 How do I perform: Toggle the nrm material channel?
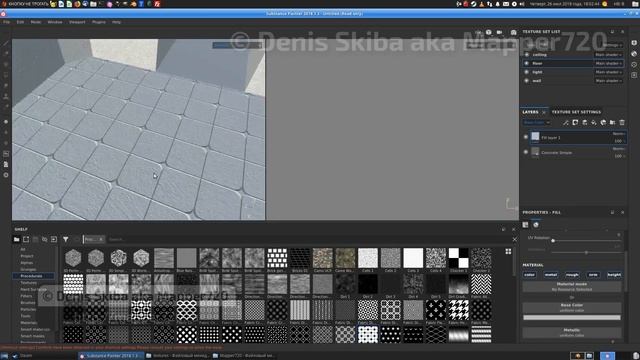tap(593, 275)
